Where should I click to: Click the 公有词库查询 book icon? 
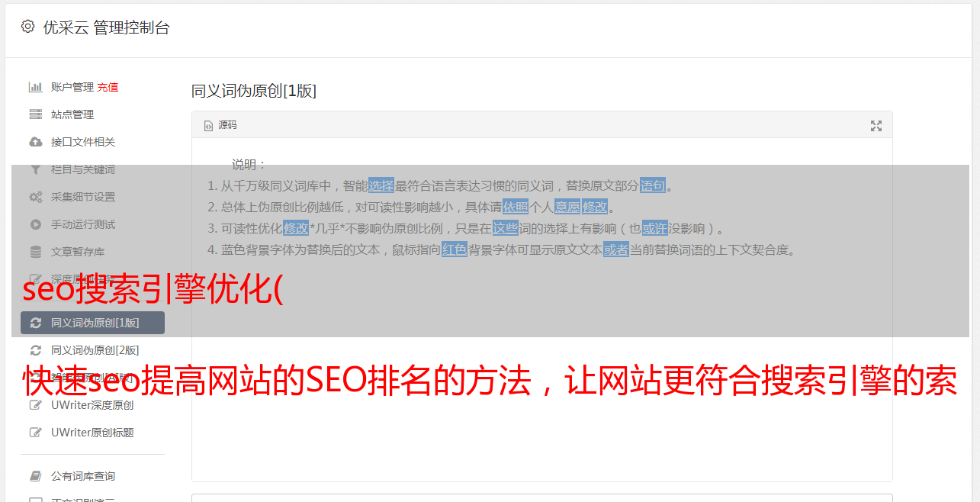point(35,476)
